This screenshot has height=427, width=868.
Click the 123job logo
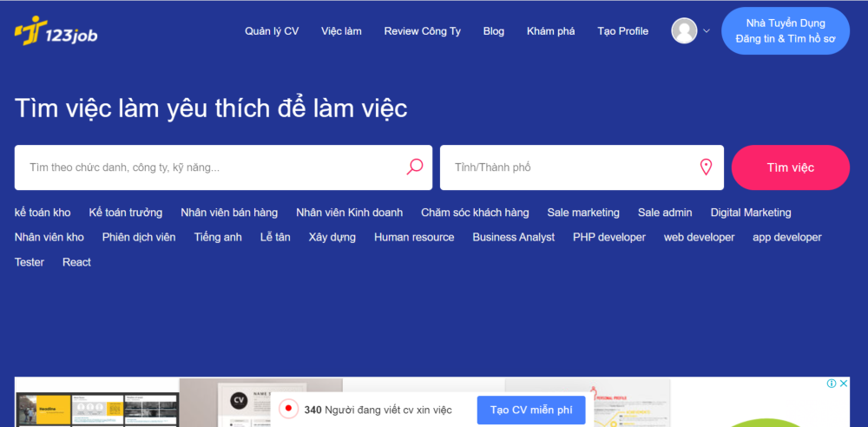coord(56,31)
